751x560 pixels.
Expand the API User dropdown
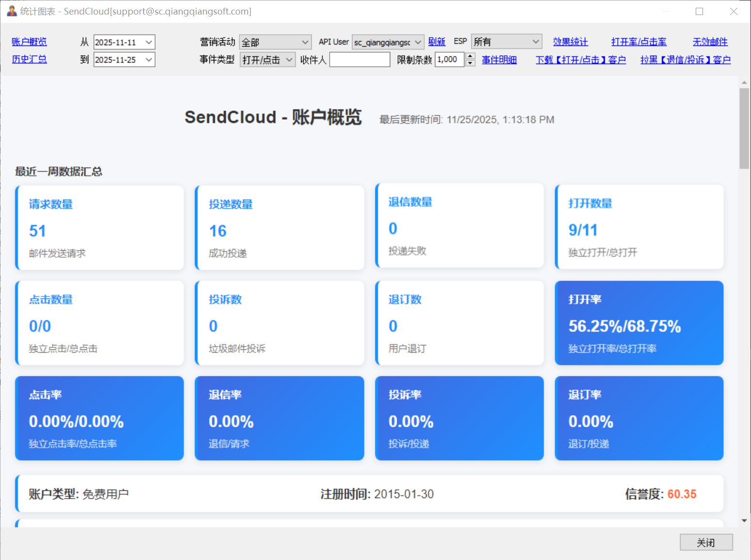[x=417, y=43]
